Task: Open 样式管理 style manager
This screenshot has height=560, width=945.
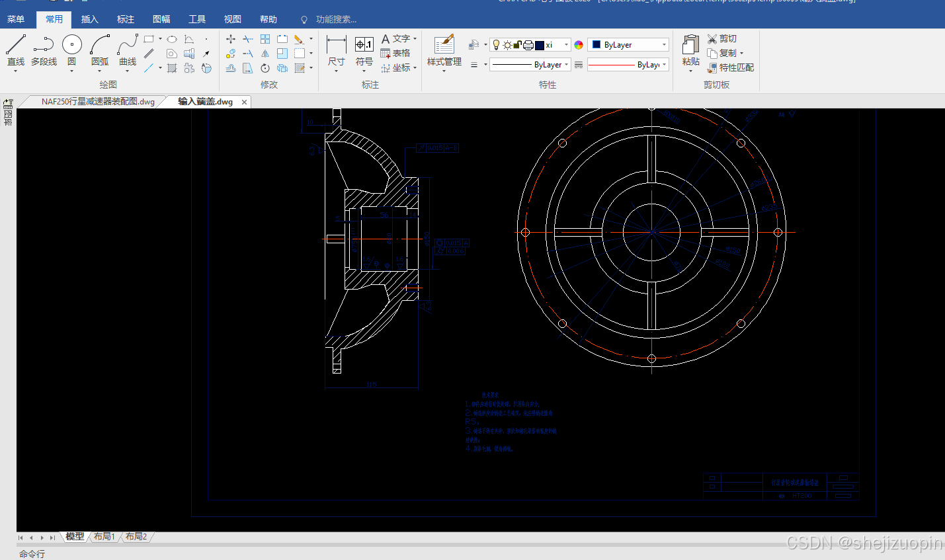Action: pos(444,51)
